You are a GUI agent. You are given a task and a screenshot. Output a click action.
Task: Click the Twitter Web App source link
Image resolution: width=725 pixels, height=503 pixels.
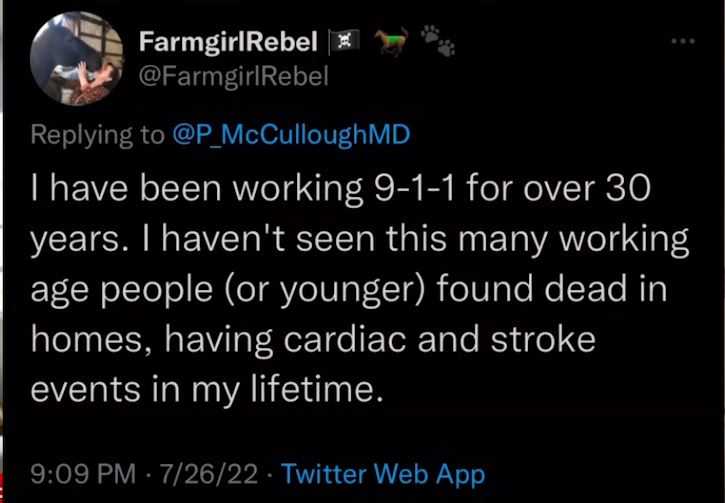click(x=383, y=473)
